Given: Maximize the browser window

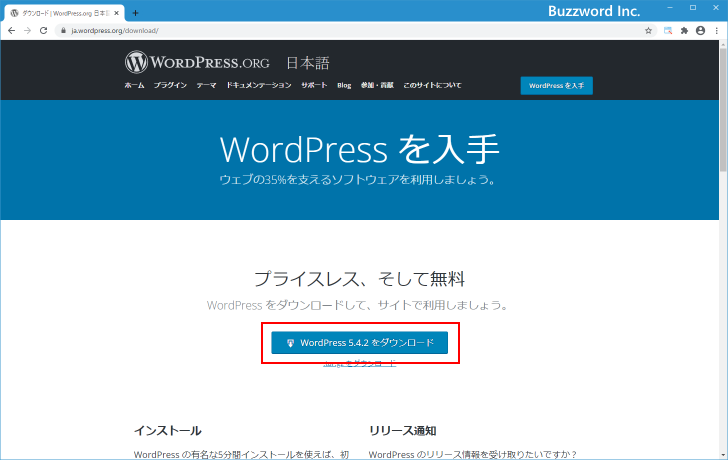Looking at the screenshot, I should click(693, 8).
